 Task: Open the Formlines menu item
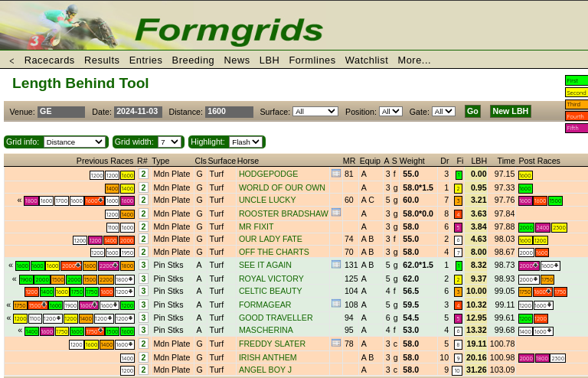click(x=312, y=60)
